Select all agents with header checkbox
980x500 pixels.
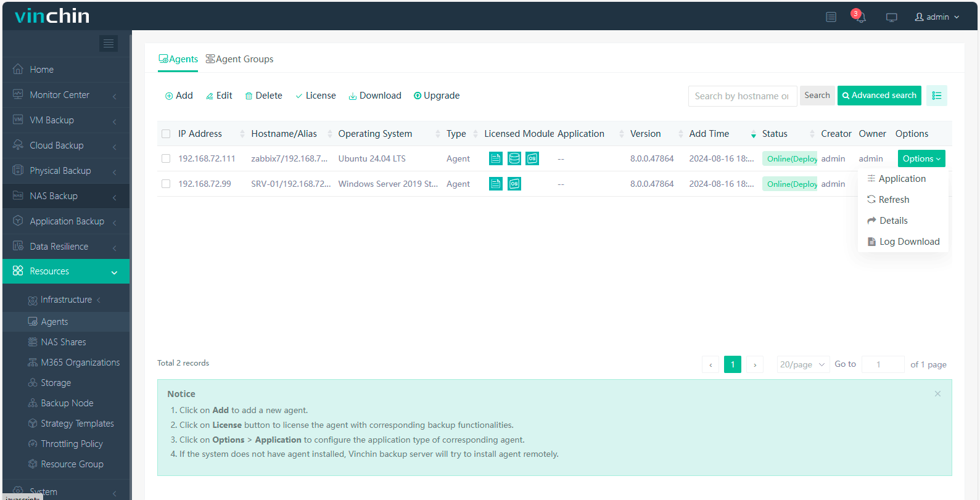click(x=166, y=134)
